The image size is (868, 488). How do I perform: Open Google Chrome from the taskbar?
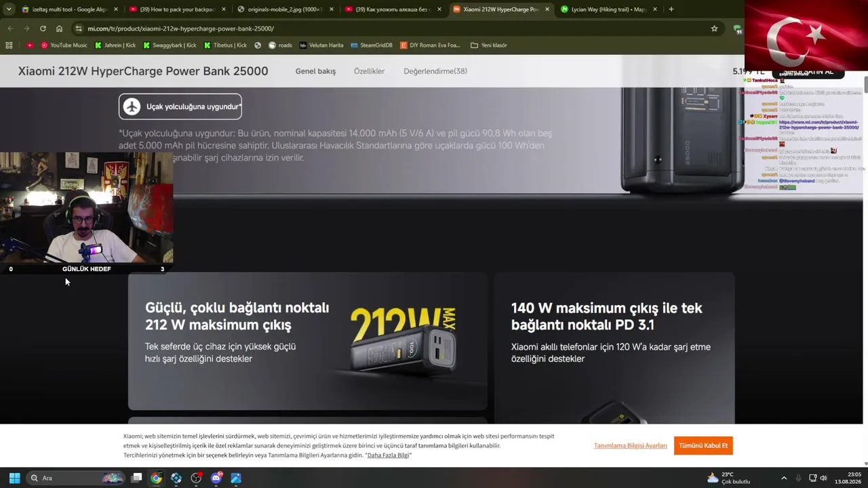(156, 478)
